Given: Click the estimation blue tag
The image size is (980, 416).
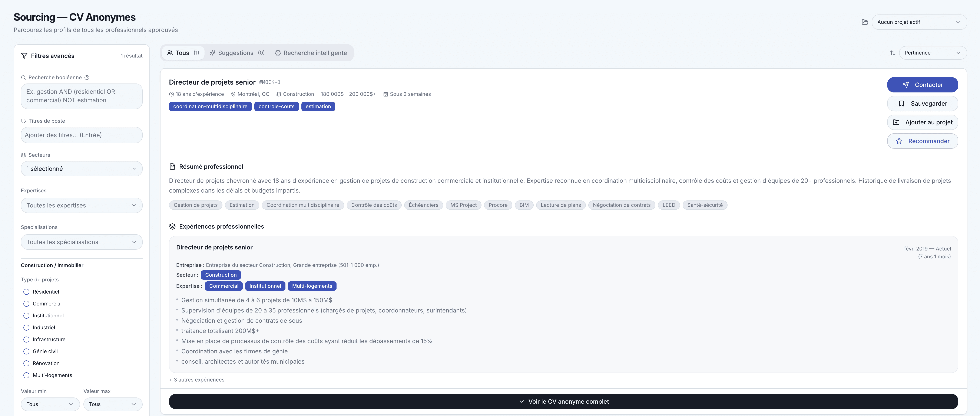Looking at the screenshot, I should pyautogui.click(x=318, y=107).
